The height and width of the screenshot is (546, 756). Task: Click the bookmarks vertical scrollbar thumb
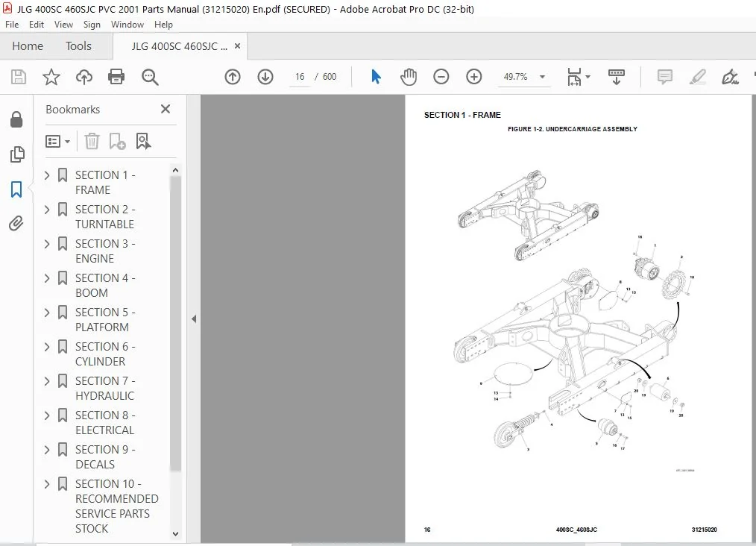tap(175, 323)
